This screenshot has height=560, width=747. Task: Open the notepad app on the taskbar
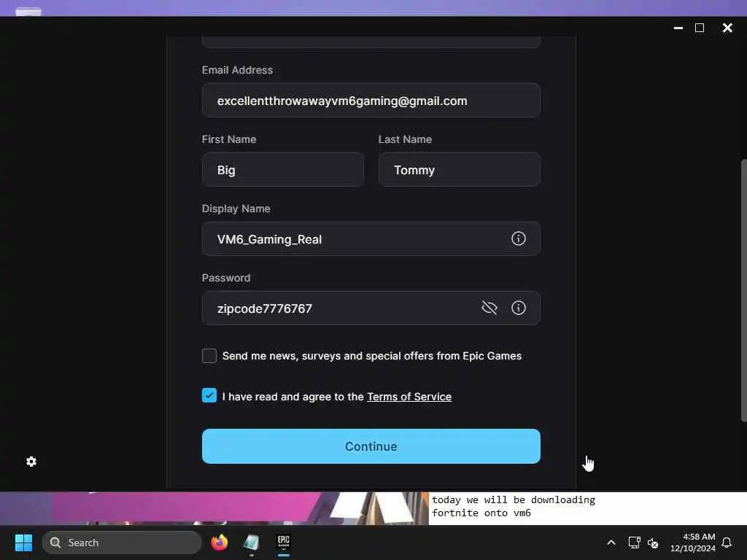[251, 542]
